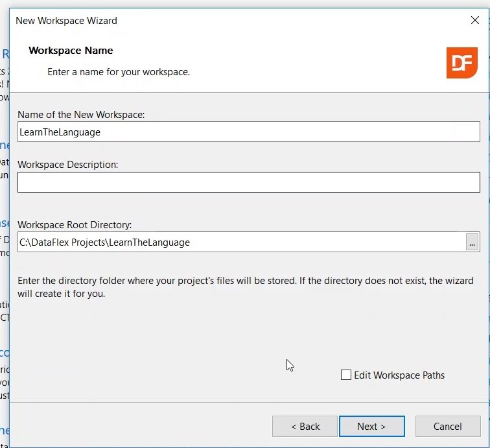Click the 'Workspace Root Directory:' label
Screen dimensions: 490x448
(75, 225)
